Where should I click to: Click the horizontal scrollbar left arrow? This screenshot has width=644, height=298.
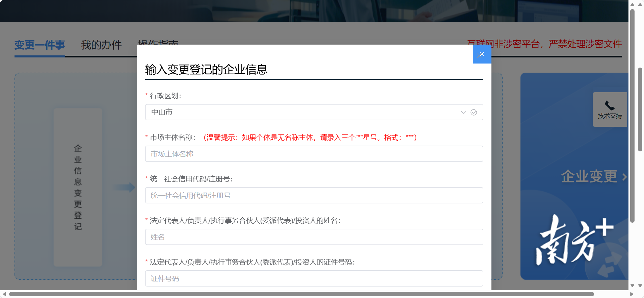(4, 294)
